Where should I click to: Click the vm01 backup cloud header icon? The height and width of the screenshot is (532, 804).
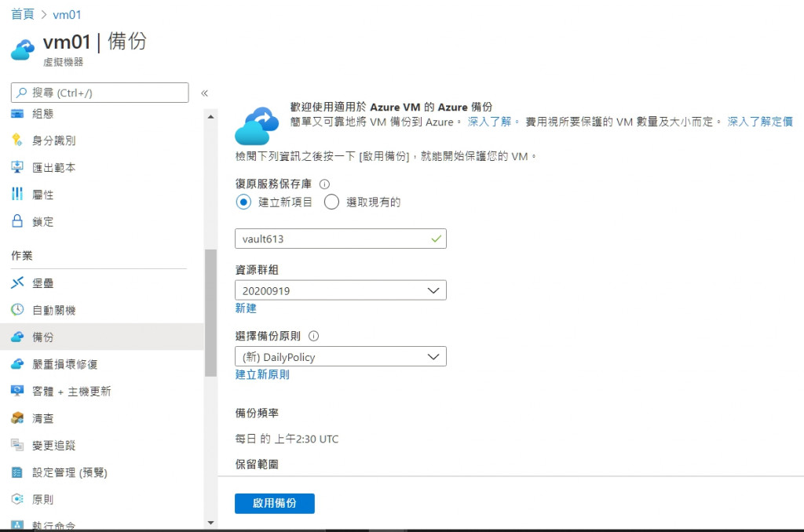[23, 49]
